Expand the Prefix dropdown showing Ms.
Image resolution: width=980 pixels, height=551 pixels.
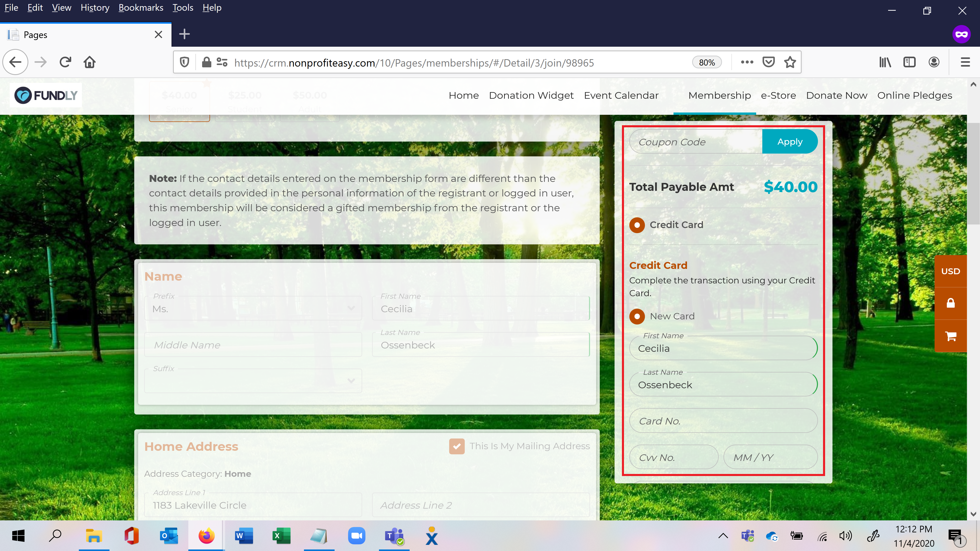click(253, 308)
